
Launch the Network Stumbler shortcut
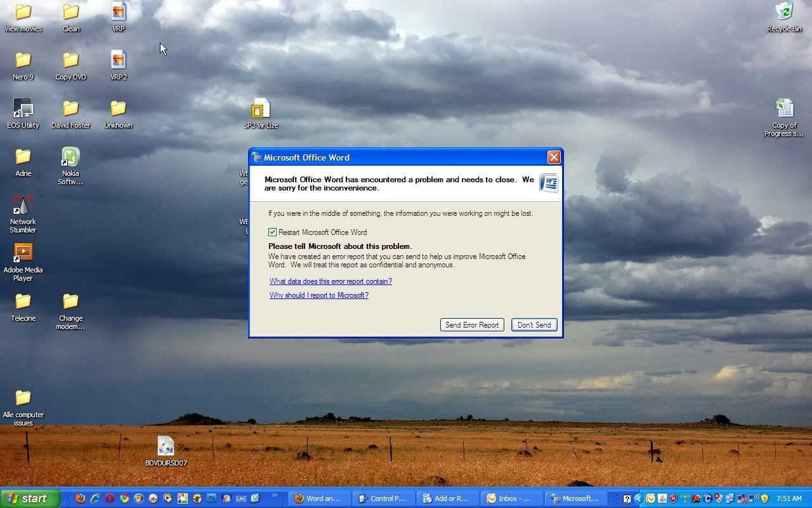pyautogui.click(x=23, y=214)
